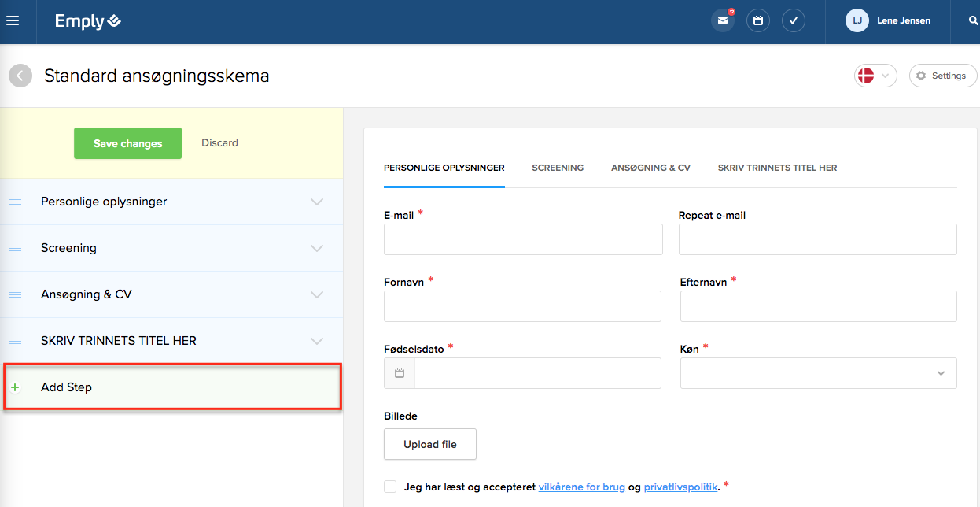Switch to the SCREENING tab
This screenshot has width=980, height=507.
tap(558, 168)
